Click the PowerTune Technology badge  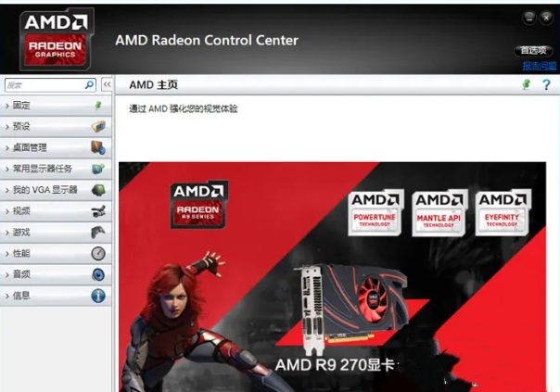pos(375,213)
